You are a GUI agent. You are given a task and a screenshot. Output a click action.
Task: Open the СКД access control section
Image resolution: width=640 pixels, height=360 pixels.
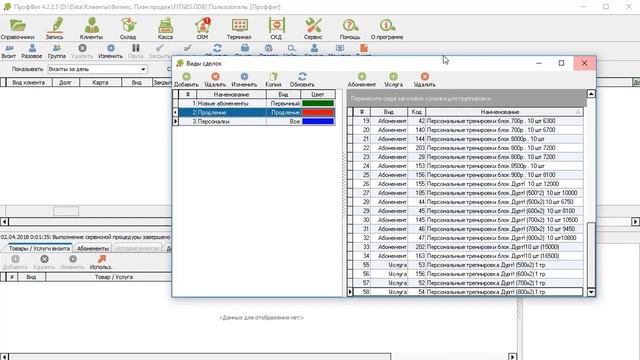[x=276, y=29]
